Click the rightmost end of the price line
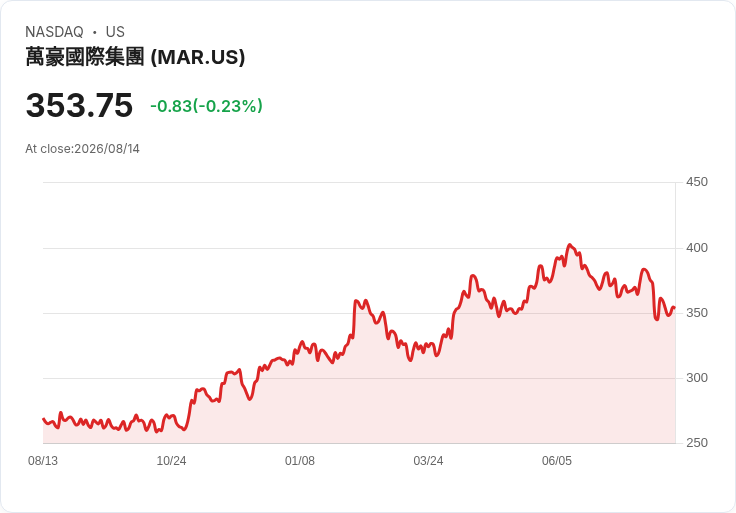 tap(674, 308)
